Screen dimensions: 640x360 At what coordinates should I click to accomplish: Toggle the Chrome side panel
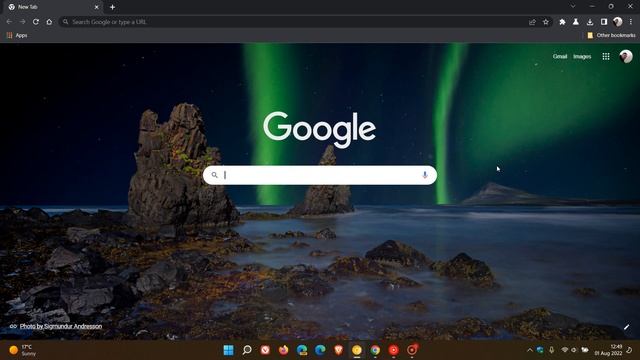(604, 22)
